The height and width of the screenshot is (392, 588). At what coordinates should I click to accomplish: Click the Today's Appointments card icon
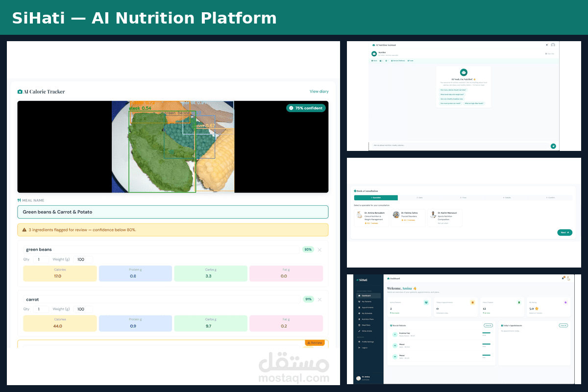[472, 302]
